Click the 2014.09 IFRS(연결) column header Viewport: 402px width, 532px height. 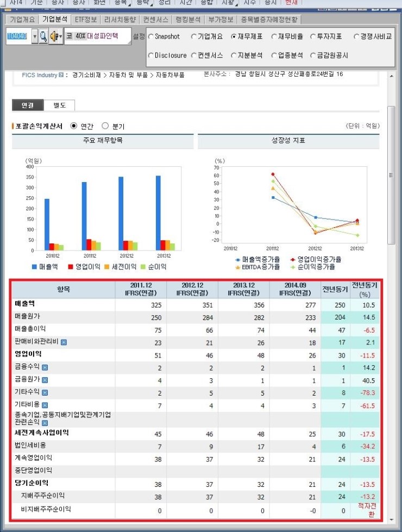(x=295, y=289)
